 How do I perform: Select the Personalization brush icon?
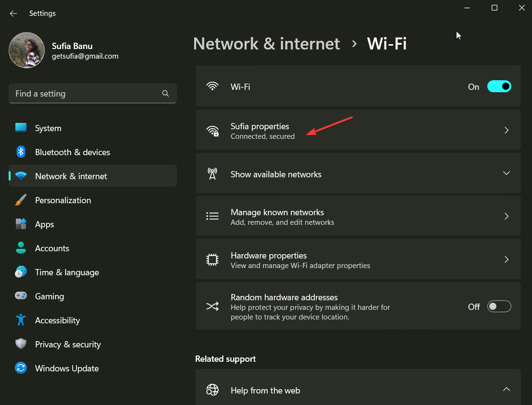[x=21, y=200]
